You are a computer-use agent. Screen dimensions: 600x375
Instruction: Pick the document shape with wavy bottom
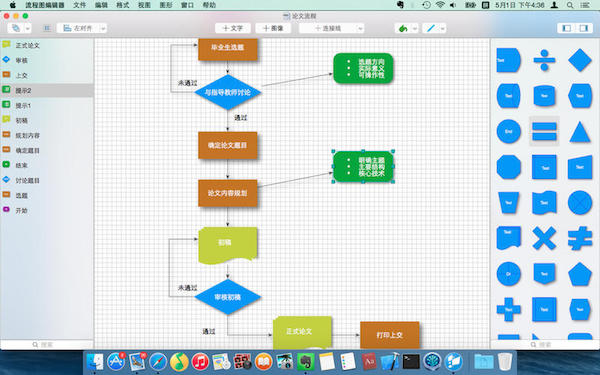tap(509, 238)
